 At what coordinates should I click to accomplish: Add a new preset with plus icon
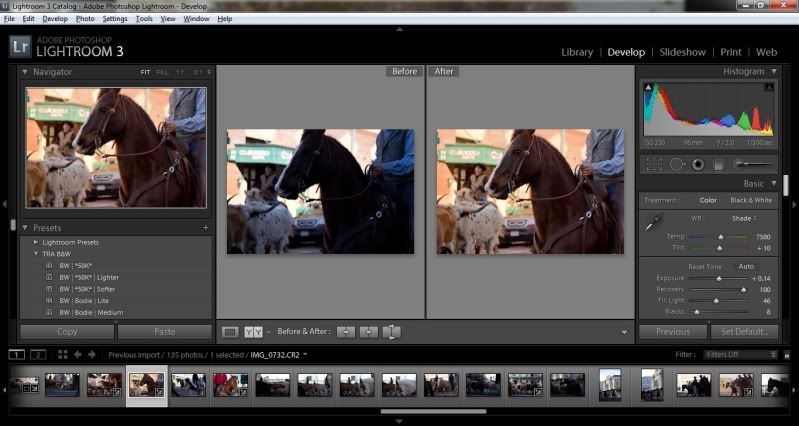pyautogui.click(x=206, y=228)
